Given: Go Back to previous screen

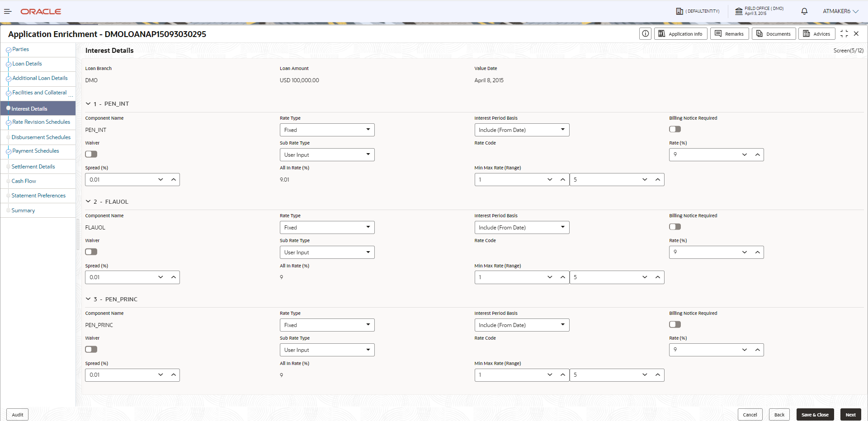Looking at the screenshot, I should pyautogui.click(x=779, y=415).
